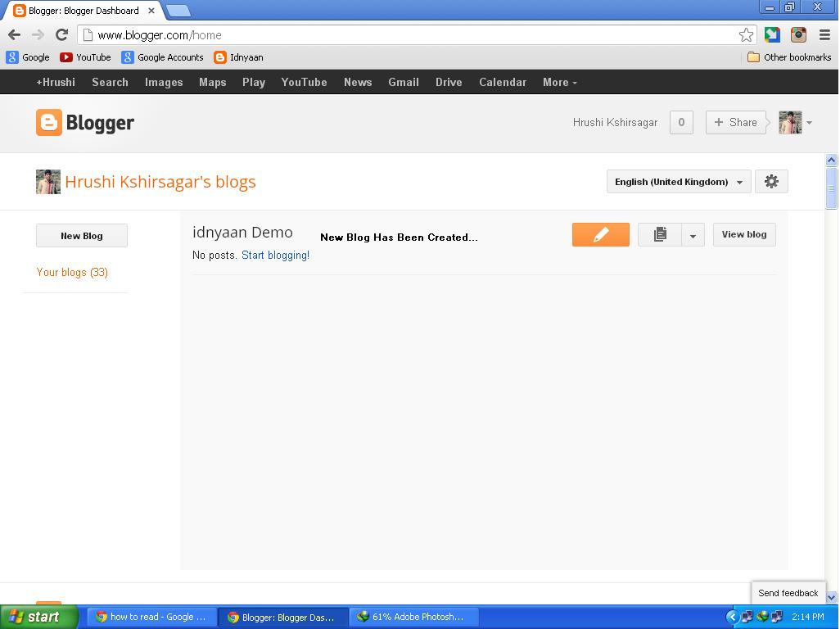Click the orange Blogger logo icon

coord(49,123)
